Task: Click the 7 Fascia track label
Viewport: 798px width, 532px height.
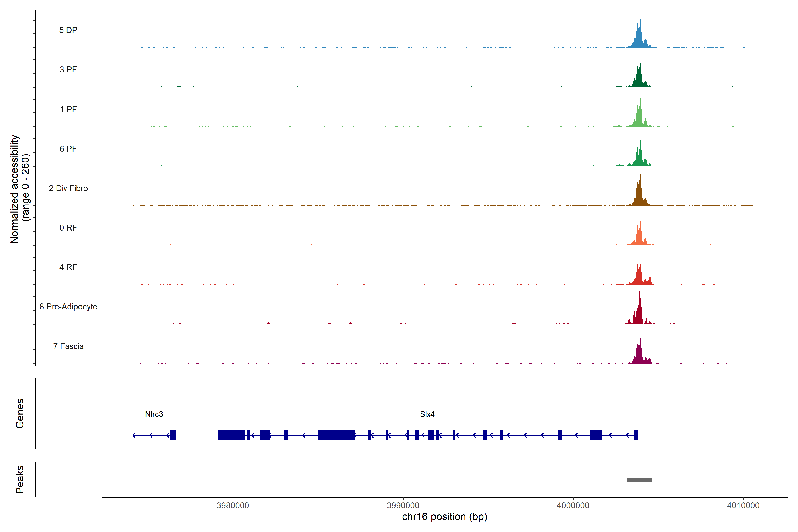Action: (68, 346)
